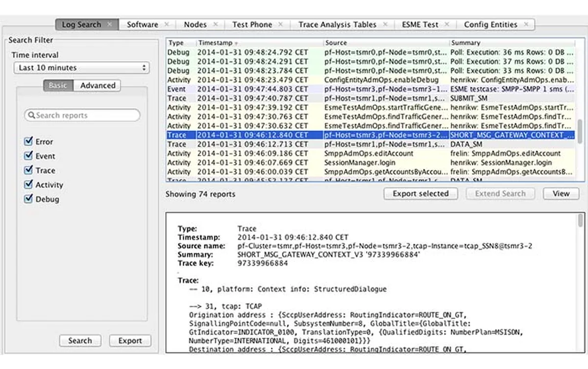
Task: Click the 'Showing 74 reports' text
Action: click(200, 194)
